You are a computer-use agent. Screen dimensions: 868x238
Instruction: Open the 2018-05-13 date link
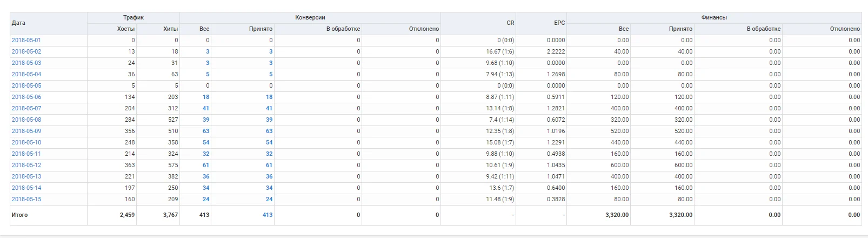click(x=26, y=176)
